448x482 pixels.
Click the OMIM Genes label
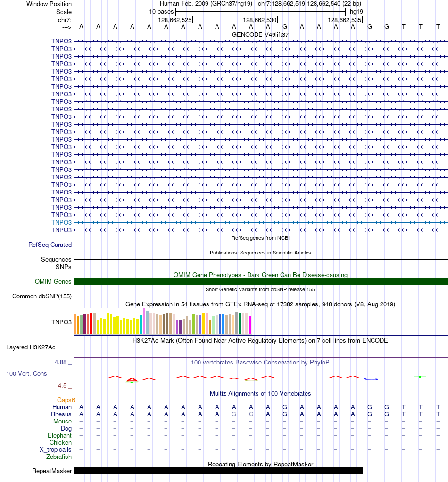tap(53, 281)
